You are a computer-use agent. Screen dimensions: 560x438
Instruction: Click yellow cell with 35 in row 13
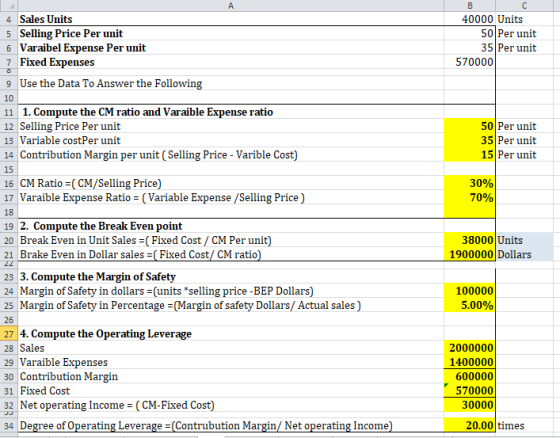click(x=470, y=140)
